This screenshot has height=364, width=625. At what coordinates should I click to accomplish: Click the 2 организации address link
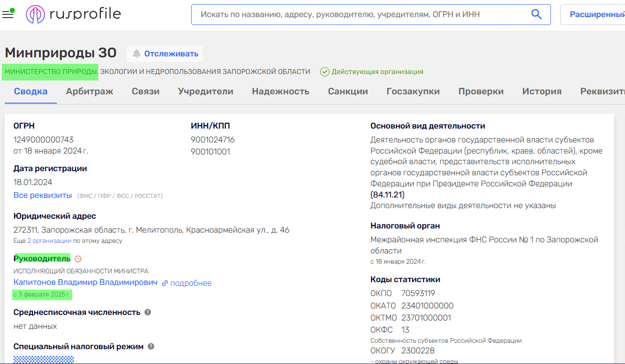pyautogui.click(x=49, y=241)
